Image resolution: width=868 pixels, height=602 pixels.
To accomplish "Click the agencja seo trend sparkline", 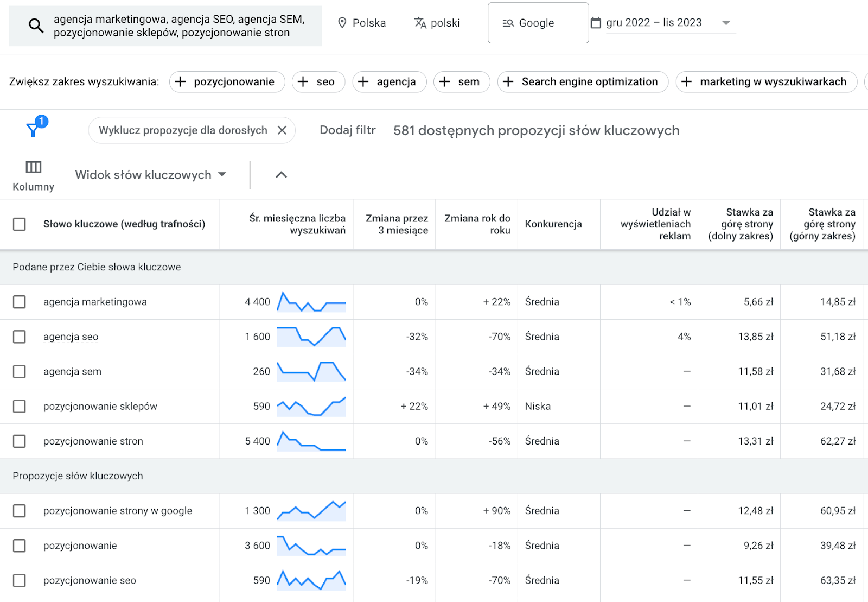I will click(x=311, y=337).
